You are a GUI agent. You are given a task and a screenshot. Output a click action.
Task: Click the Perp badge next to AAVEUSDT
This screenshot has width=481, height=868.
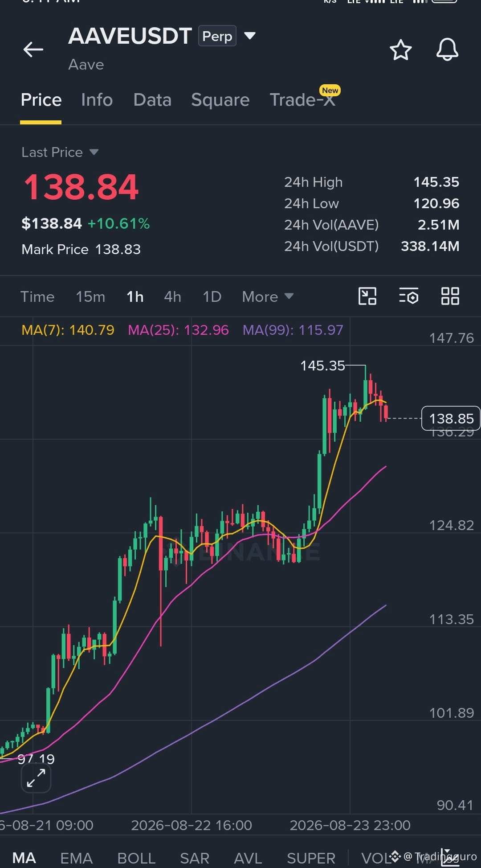(x=217, y=36)
